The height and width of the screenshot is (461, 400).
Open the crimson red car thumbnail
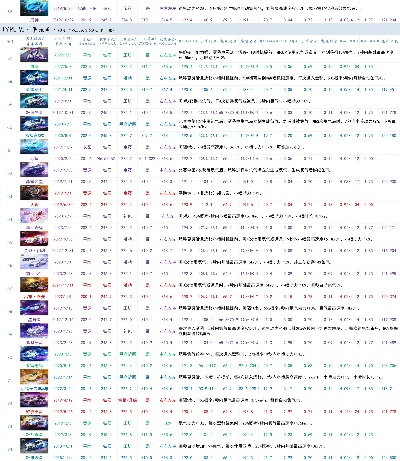pyautogui.click(x=34, y=239)
